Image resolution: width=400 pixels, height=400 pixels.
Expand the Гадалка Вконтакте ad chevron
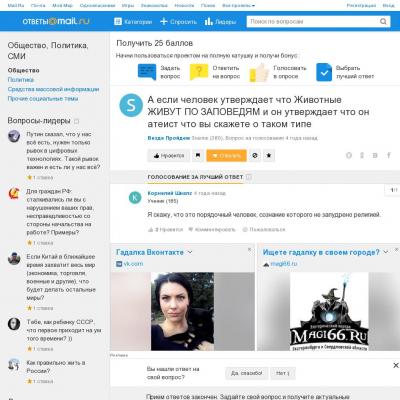point(190,252)
